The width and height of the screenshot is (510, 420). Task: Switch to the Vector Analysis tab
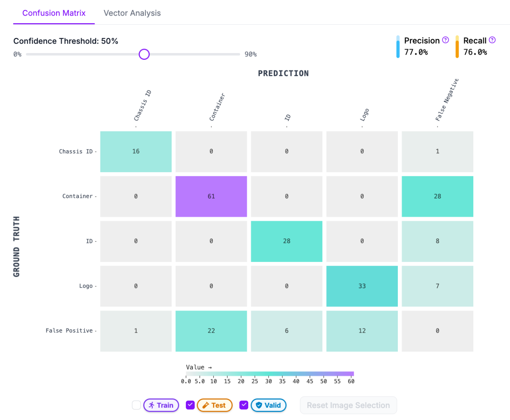click(132, 13)
